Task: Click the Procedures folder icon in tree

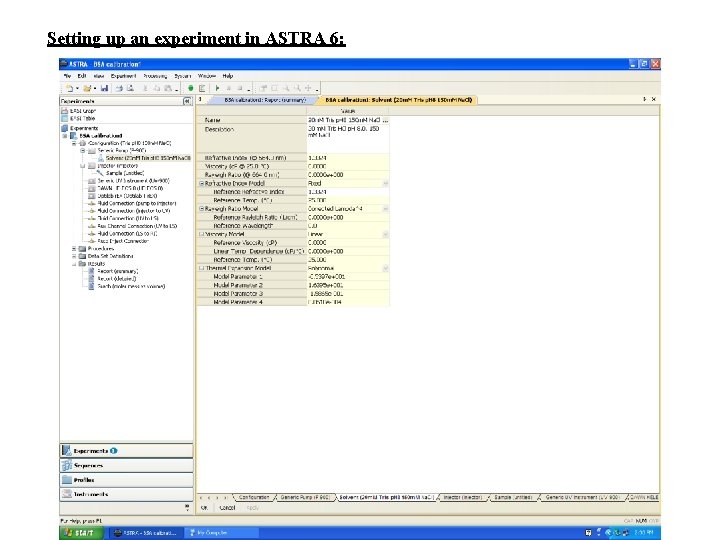Action: [x=82, y=248]
